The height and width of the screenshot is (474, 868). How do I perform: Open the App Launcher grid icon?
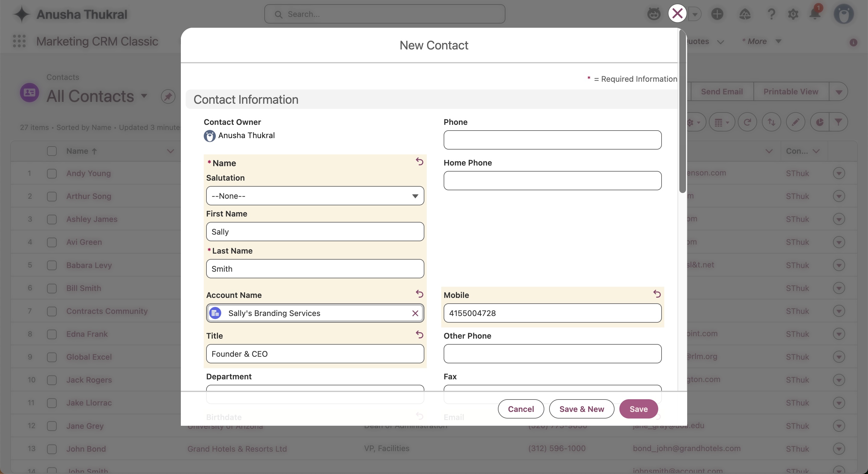pyautogui.click(x=19, y=41)
